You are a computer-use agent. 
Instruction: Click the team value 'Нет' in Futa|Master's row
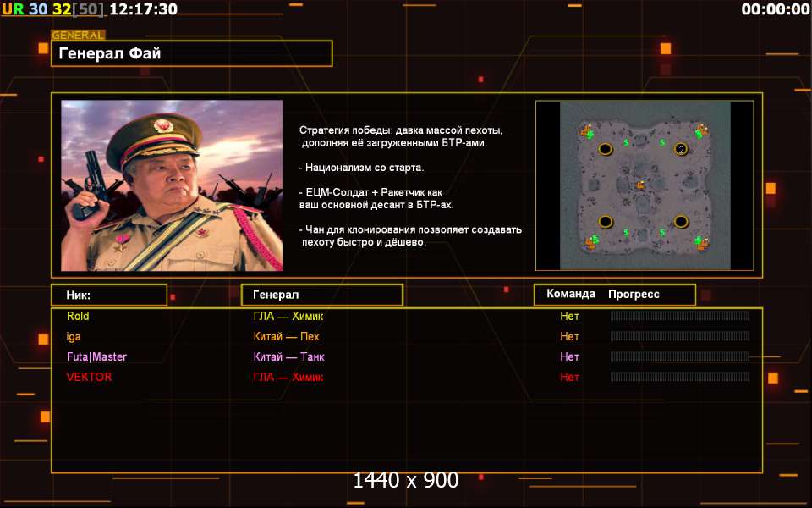[569, 356]
